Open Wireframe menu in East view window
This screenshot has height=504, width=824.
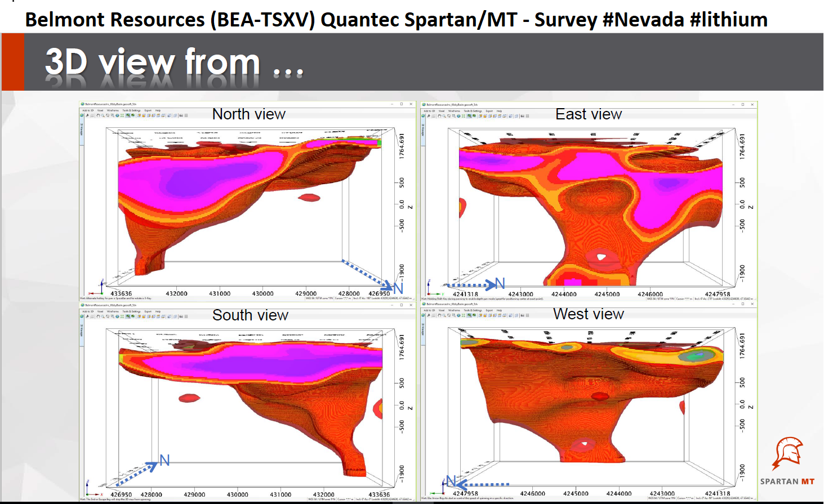454,111
